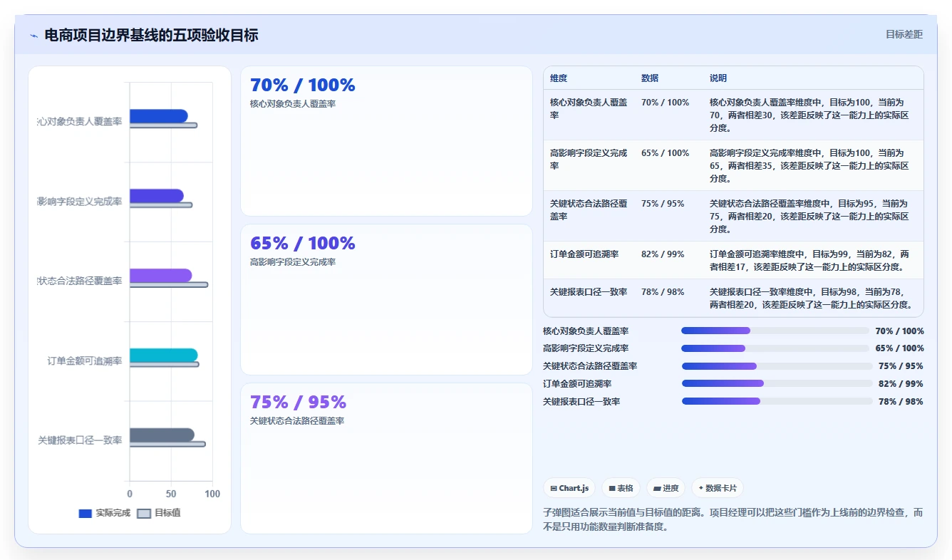Click table cell 78% / 98%
Screen dimensions: 952x560
coord(663,292)
